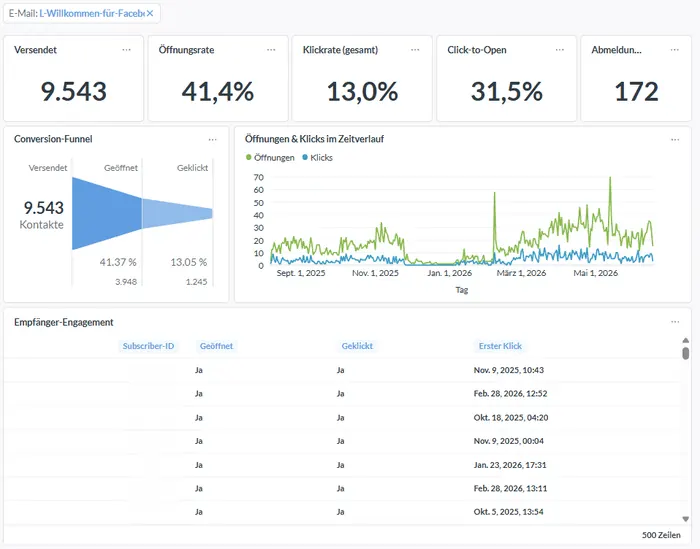Viewport: 700px width, 549px height.
Task: Click the cell Jan. 23, 2026, 17:31
Action: 510,465
